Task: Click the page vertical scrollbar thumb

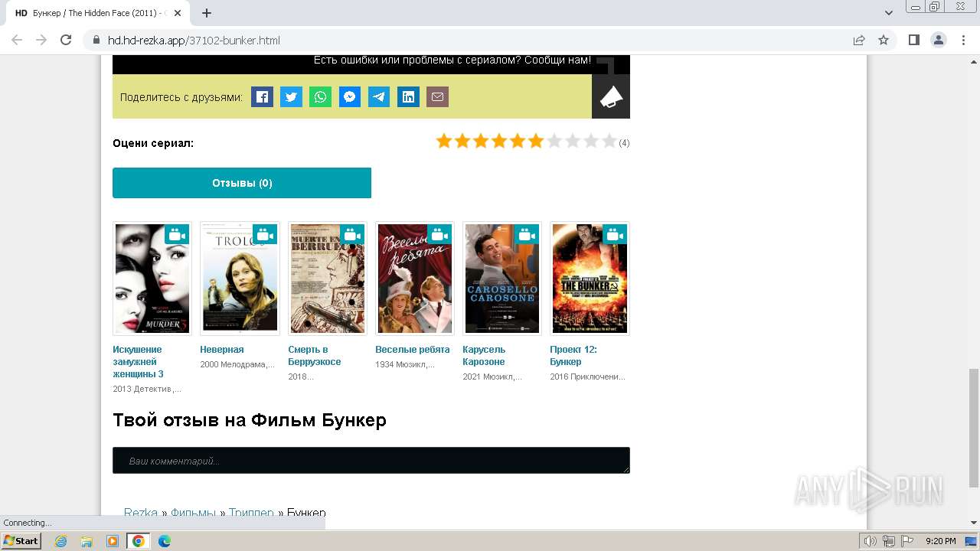Action: tap(974, 427)
